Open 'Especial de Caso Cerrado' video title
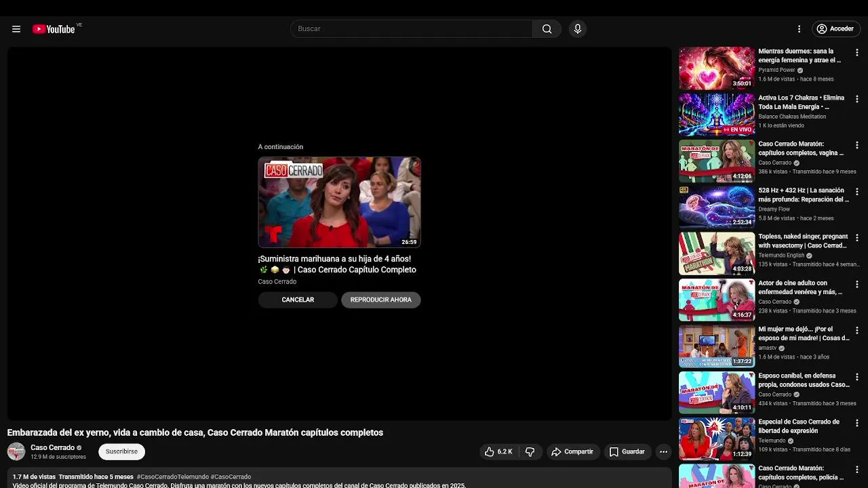 click(x=799, y=426)
